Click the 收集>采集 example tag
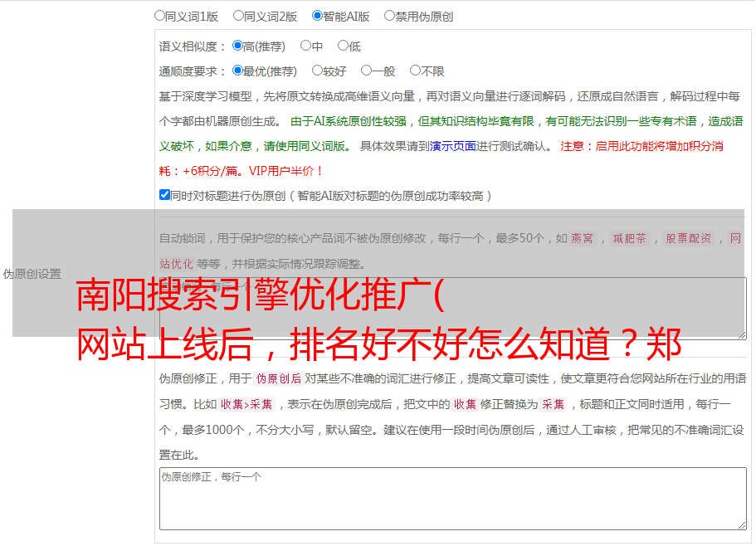Screen dimensions: 756x546 coord(246,404)
